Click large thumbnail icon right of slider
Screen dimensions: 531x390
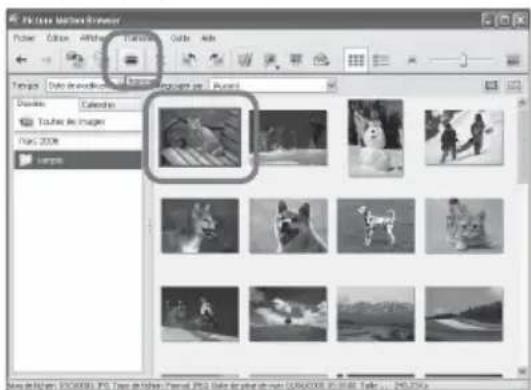(x=513, y=60)
